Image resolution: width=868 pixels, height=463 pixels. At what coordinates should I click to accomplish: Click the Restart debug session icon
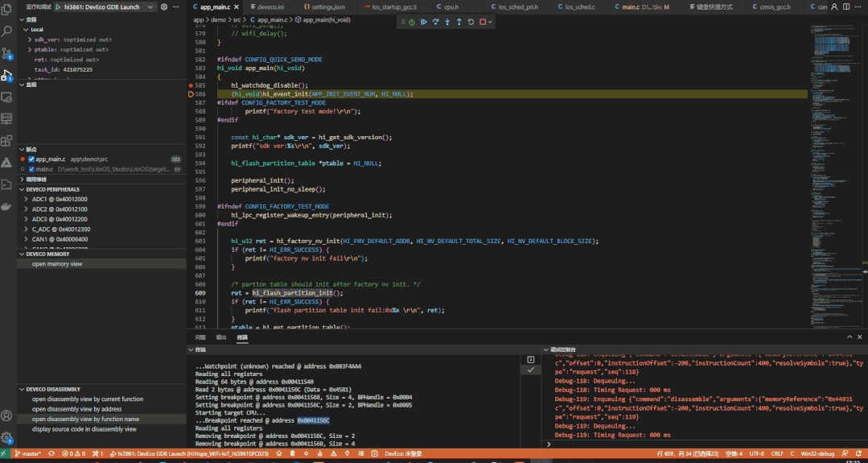pos(471,22)
